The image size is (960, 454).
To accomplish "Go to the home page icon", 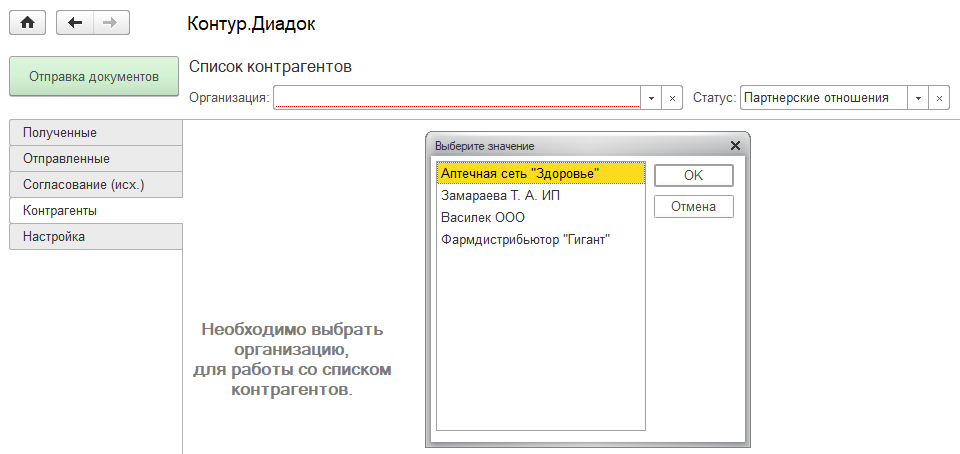I will click(x=28, y=23).
